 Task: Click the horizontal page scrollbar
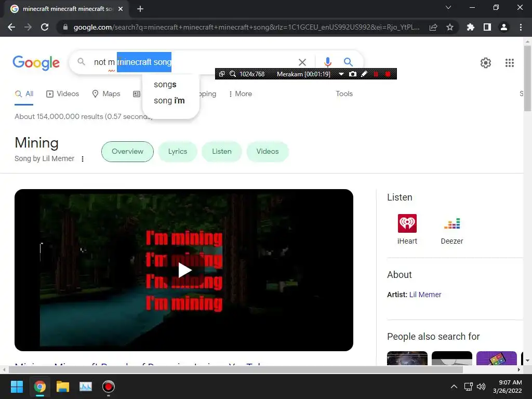235,369
